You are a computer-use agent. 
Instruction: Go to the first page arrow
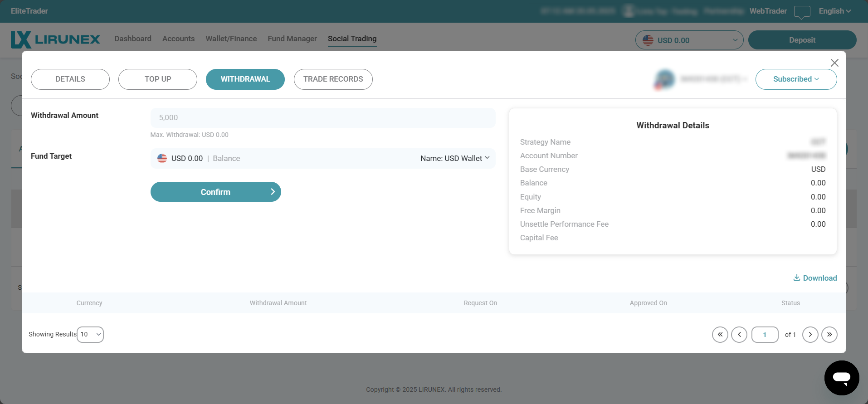click(x=720, y=335)
